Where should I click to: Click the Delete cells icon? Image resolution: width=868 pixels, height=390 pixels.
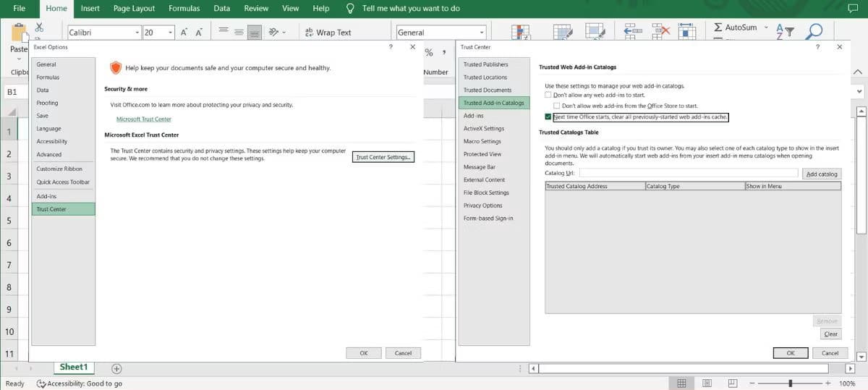pyautogui.click(x=662, y=30)
